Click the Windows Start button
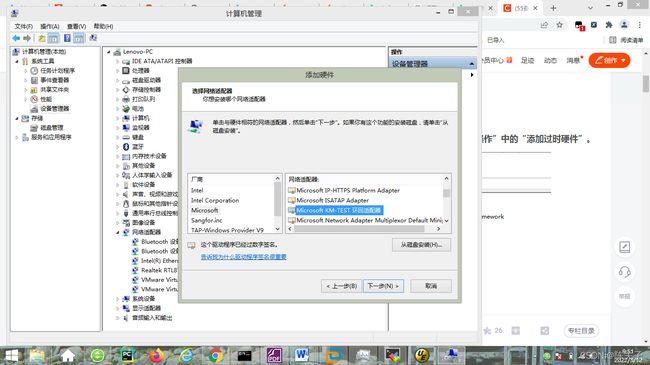The image size is (650, 365). (x=12, y=355)
